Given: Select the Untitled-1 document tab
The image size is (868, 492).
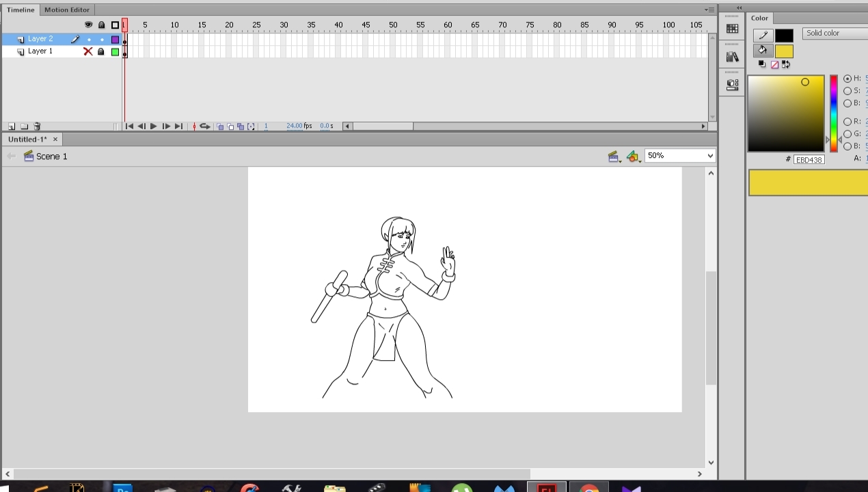Looking at the screenshot, I should click(27, 139).
